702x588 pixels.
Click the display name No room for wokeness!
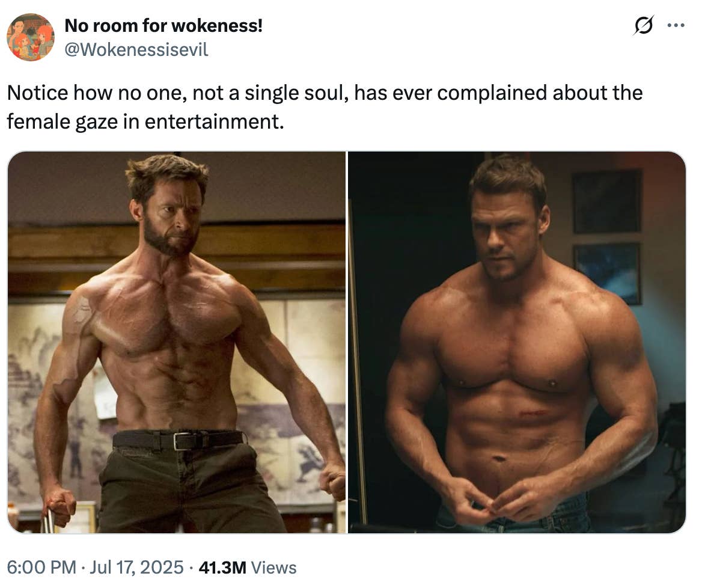click(x=163, y=25)
